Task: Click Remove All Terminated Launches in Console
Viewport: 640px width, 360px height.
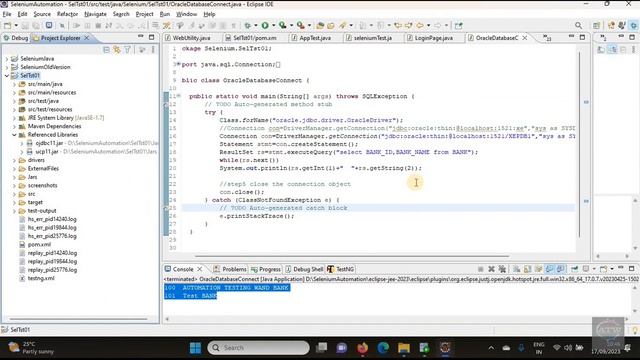Action: (502, 269)
